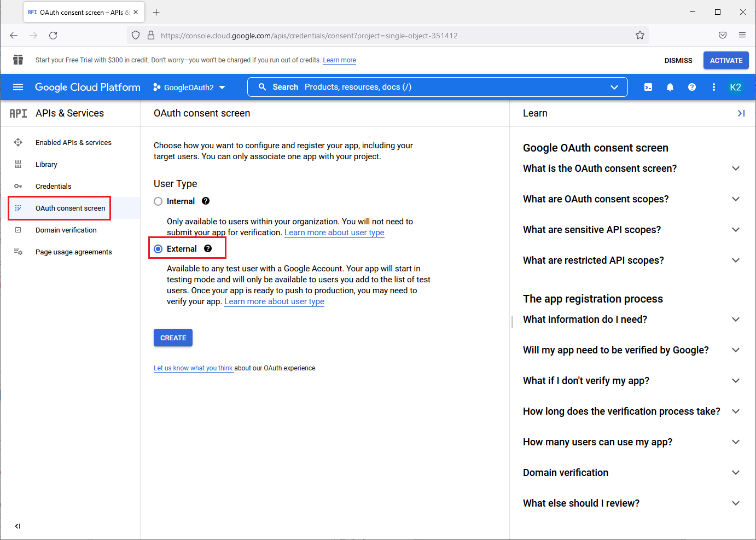The width and height of the screenshot is (756, 540).
Task: Open Credentials in the sidebar
Action: (54, 186)
